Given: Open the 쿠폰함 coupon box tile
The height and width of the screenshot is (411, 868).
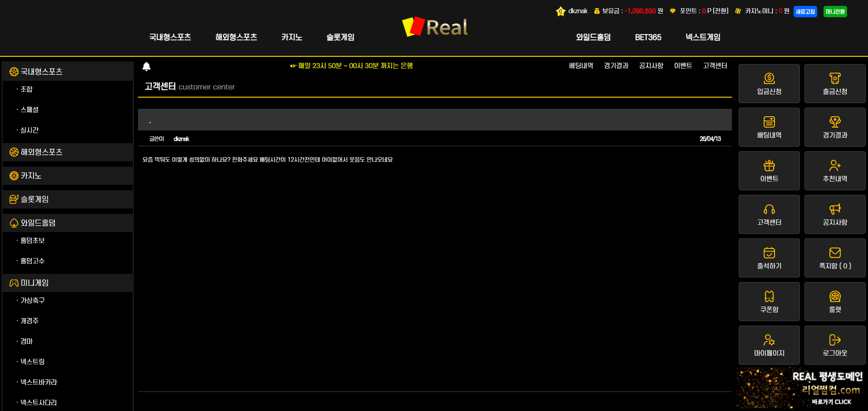Looking at the screenshot, I should (769, 302).
